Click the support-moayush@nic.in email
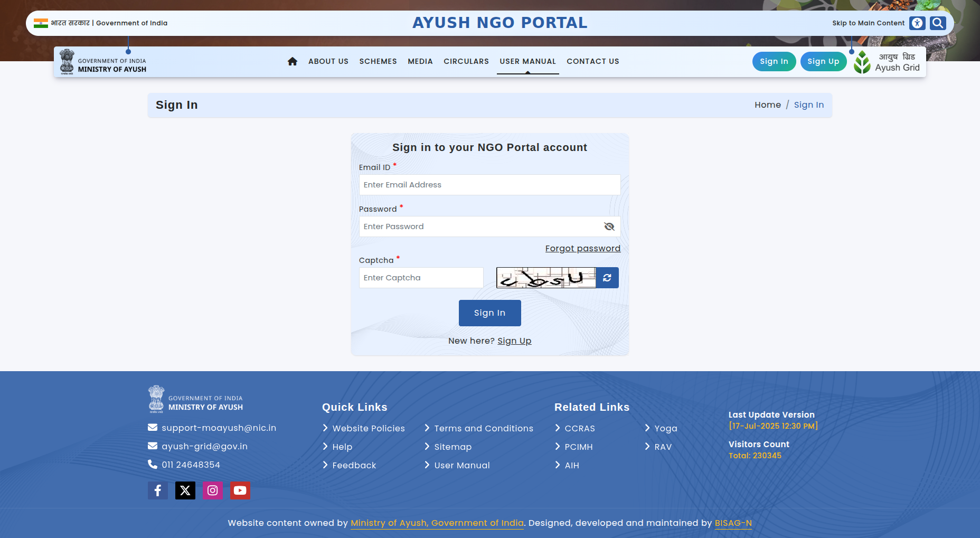The image size is (980, 538). coord(219,428)
